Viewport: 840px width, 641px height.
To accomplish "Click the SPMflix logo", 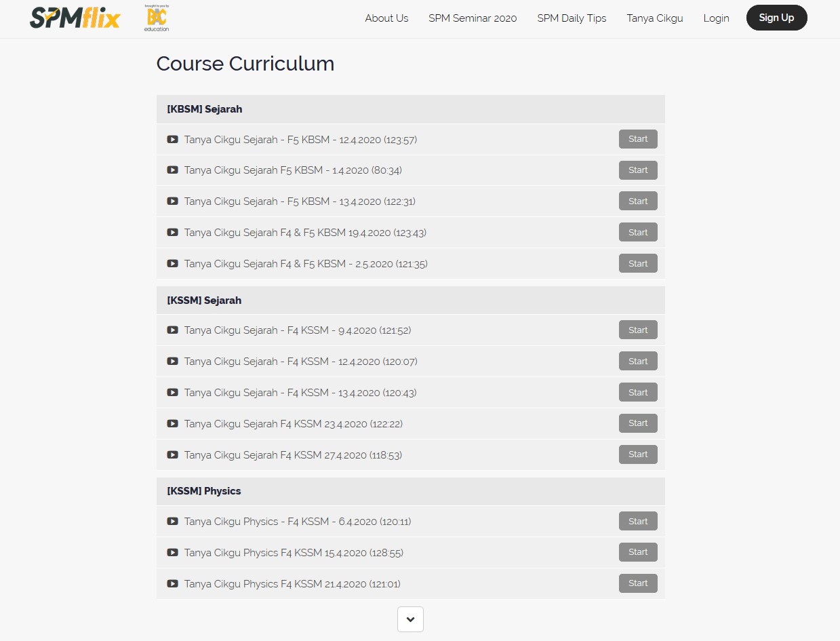I will (75, 18).
